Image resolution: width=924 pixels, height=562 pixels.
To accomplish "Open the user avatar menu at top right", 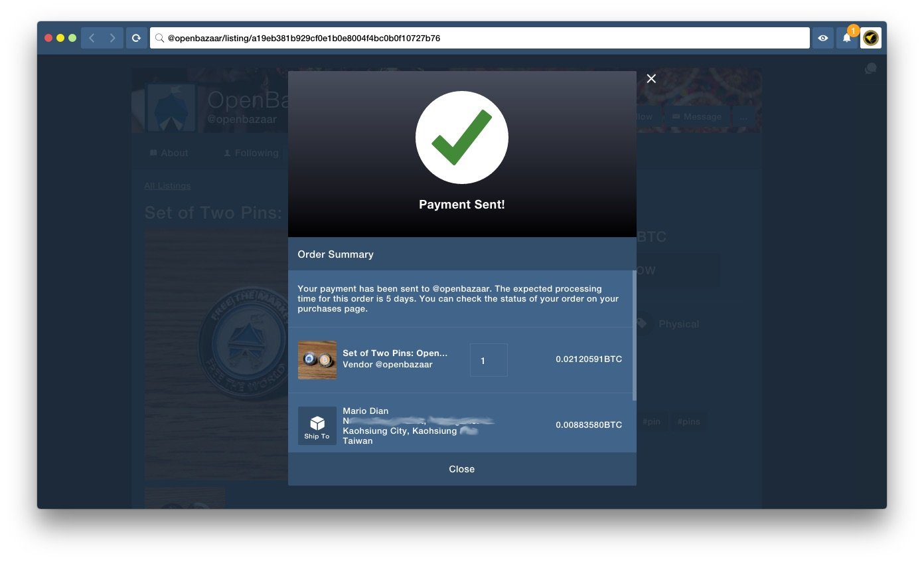I will point(871,39).
